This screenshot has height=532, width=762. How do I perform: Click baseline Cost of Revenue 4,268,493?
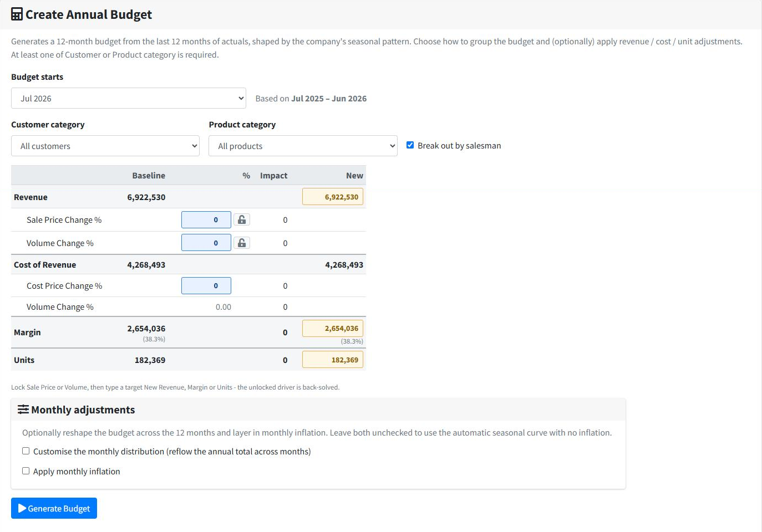point(146,264)
